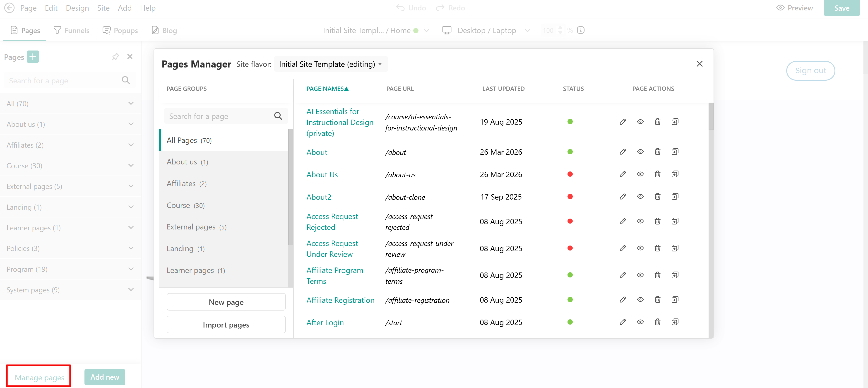Click the trash icon for About Us row
This screenshot has width=868, height=388.
tap(657, 174)
